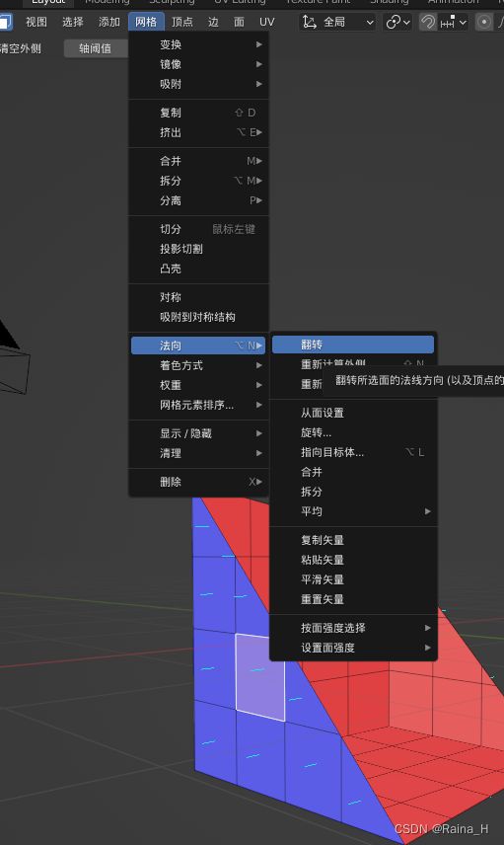Open the snap-to increment dropdown
Viewport: 504px width, 845px height.
click(x=453, y=22)
